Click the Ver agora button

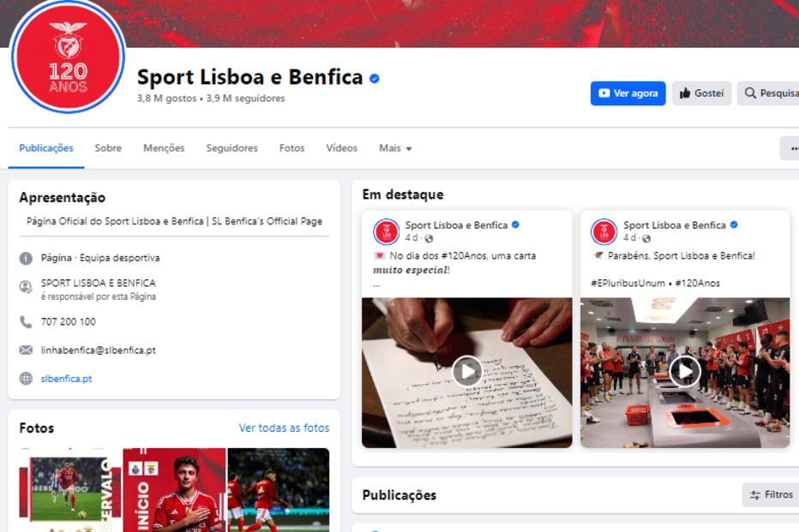(x=628, y=93)
